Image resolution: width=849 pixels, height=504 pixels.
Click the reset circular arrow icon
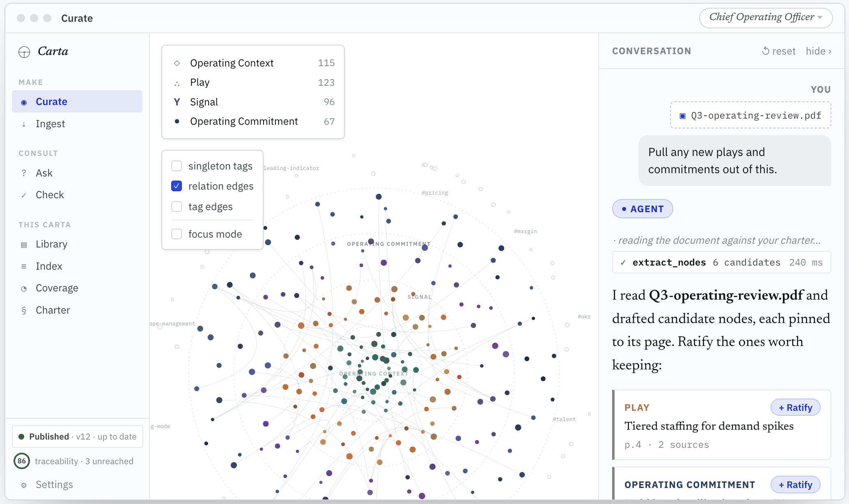766,51
